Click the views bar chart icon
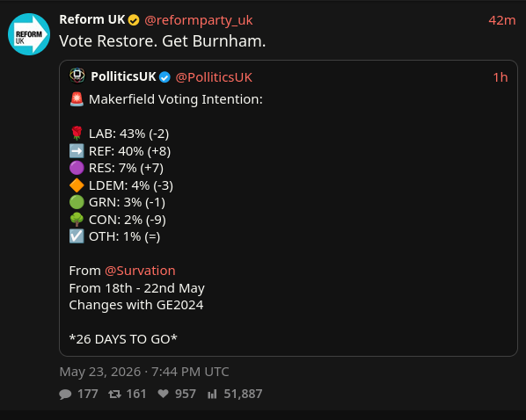This screenshot has width=526, height=420. (x=212, y=394)
